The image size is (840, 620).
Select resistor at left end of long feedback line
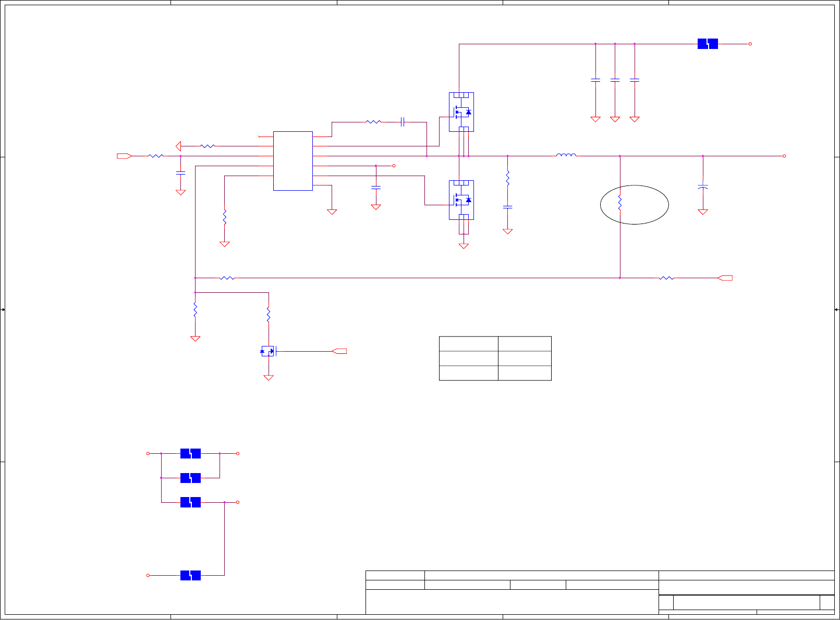click(227, 278)
